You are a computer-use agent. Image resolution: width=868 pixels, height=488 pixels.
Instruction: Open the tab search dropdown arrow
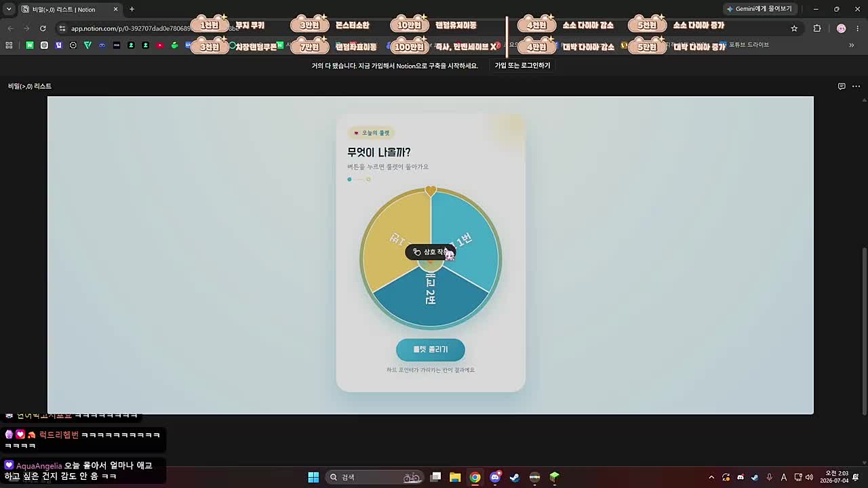pos(9,9)
